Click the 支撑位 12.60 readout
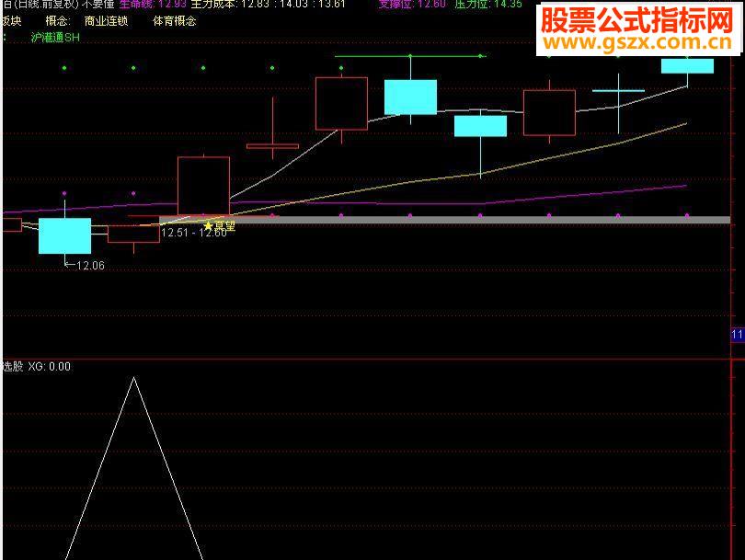Viewport: 745px width, 560px height. coord(412,5)
